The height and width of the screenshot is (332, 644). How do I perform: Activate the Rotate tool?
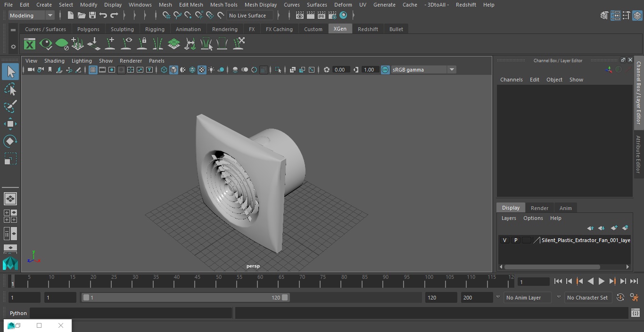point(10,141)
